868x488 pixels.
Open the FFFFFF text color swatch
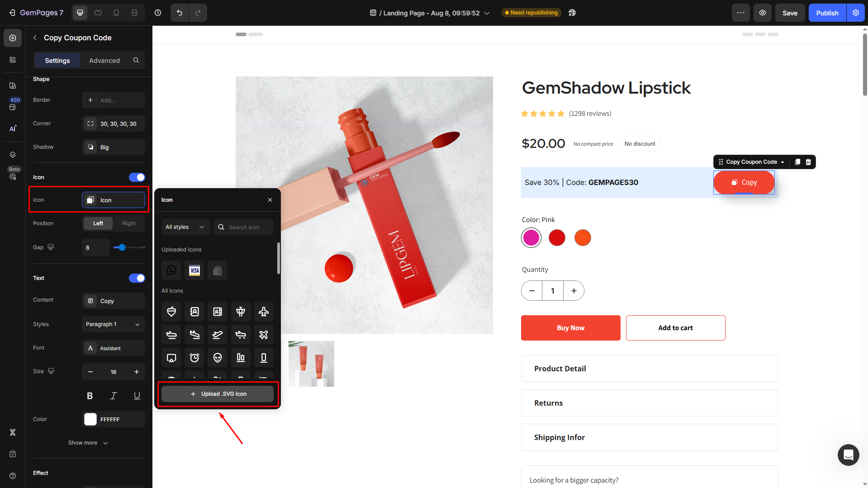(90, 419)
